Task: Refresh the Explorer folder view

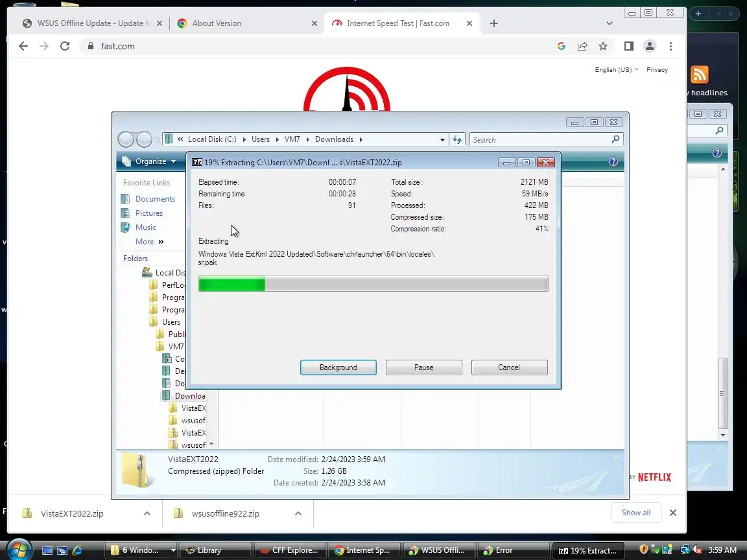Action: pos(457,139)
